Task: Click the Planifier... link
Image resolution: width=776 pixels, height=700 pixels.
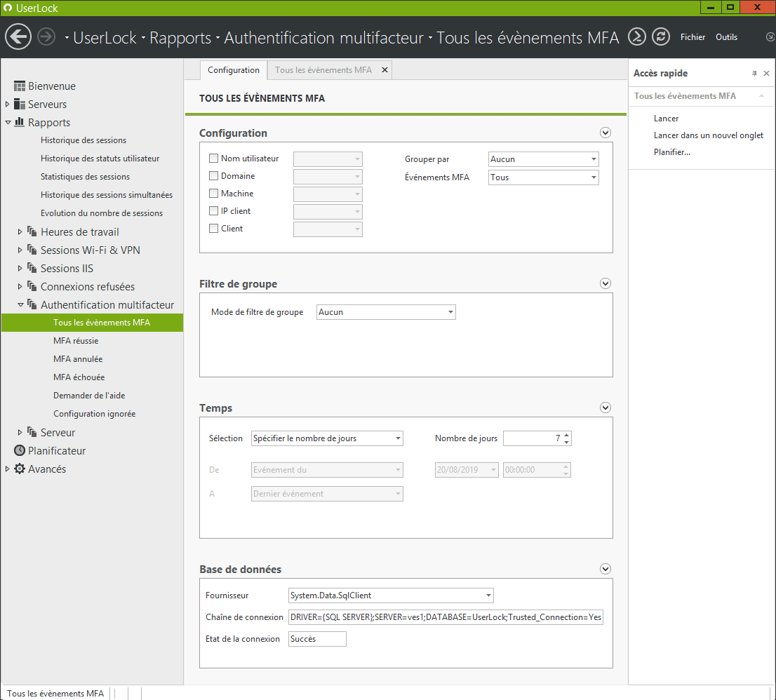Action: 672,152
